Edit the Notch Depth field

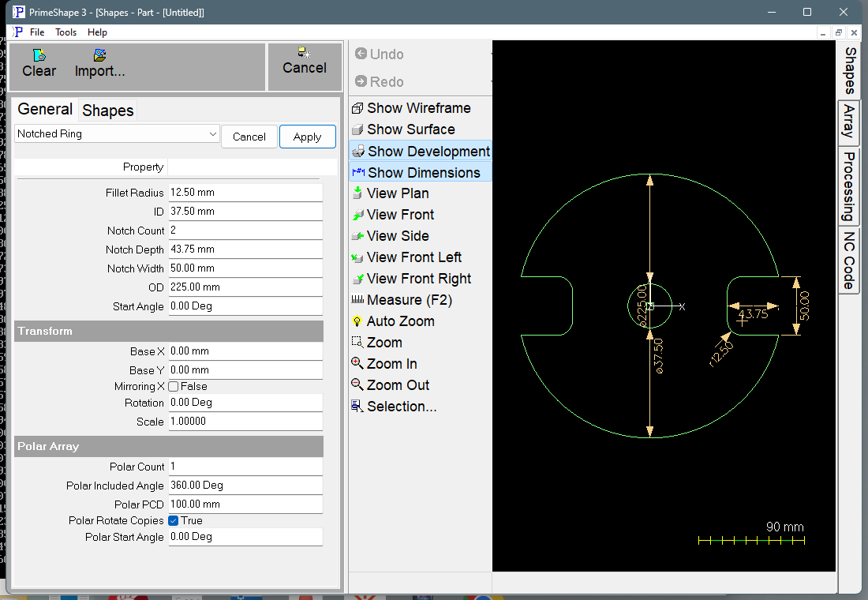coord(245,249)
